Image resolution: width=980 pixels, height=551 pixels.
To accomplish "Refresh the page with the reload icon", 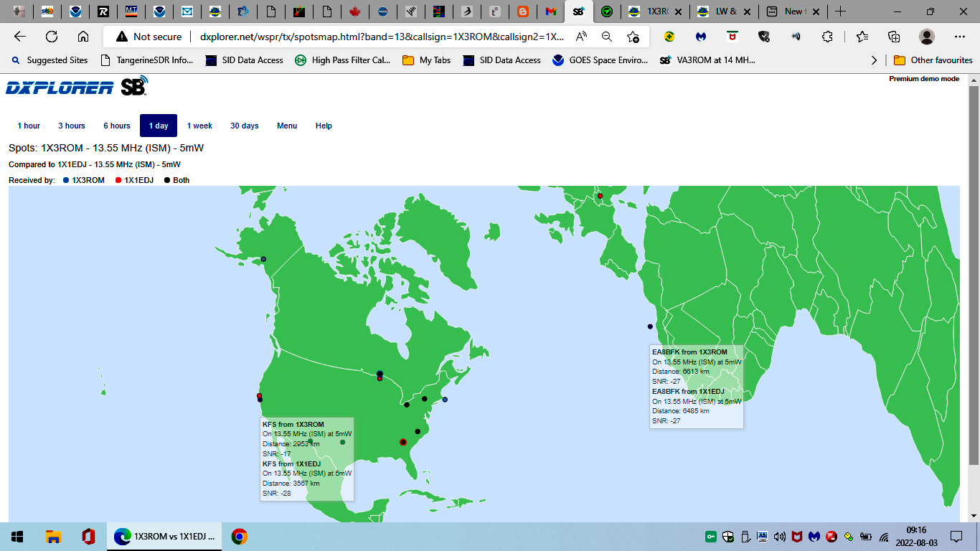I will point(52,37).
